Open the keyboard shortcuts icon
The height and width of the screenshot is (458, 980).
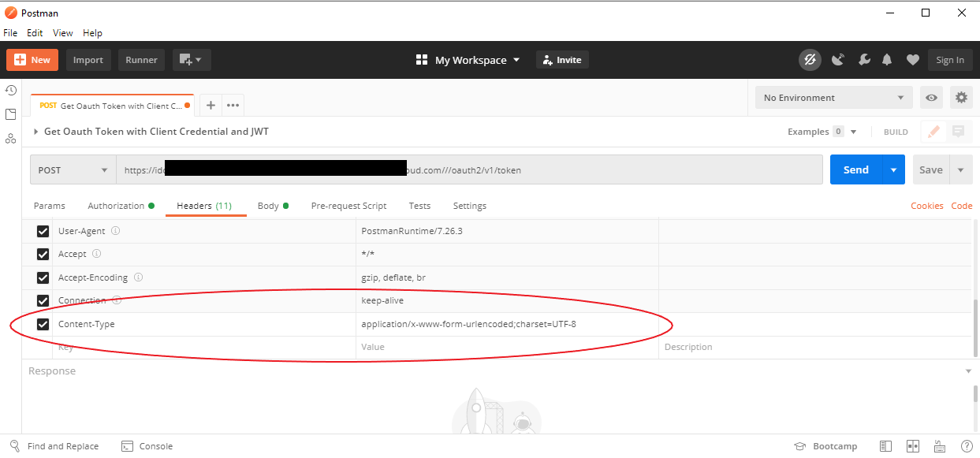point(940,446)
